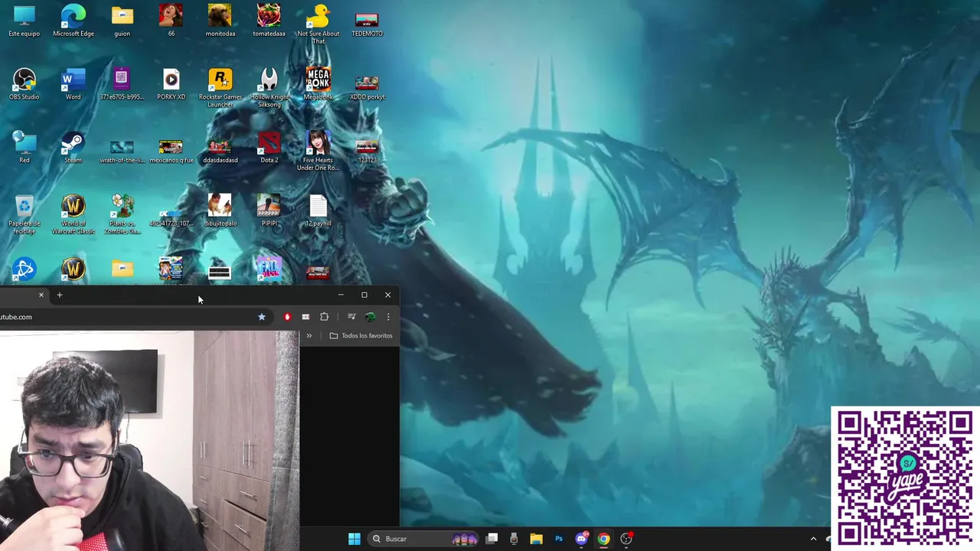This screenshot has height=551, width=980.
Task: Open the Chrome three-dot menu
Action: pos(388,317)
